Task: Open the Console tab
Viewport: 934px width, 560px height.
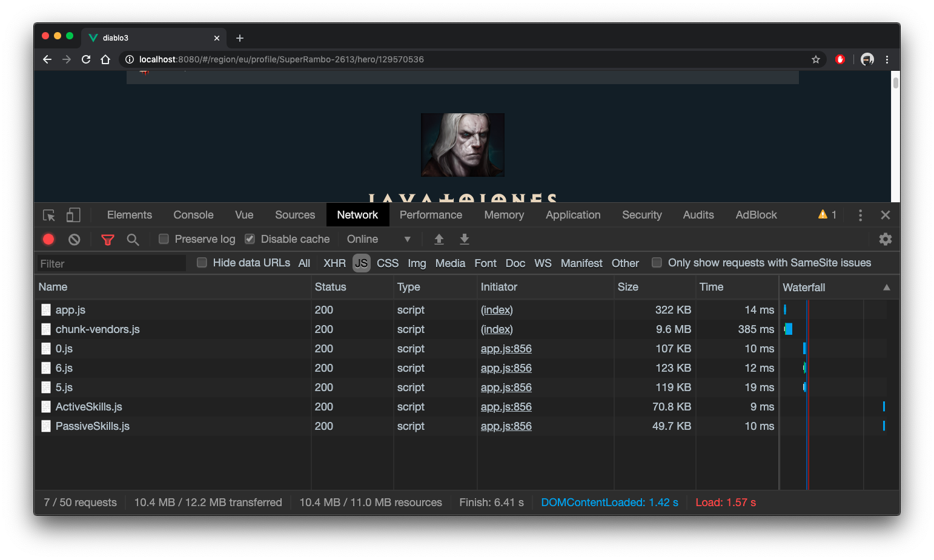Action: click(193, 215)
